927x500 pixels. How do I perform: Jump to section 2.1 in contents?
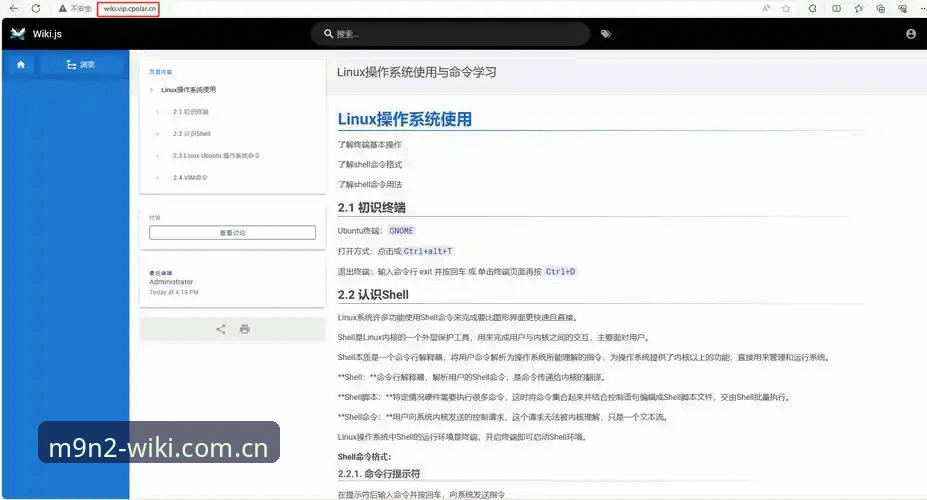(x=190, y=112)
